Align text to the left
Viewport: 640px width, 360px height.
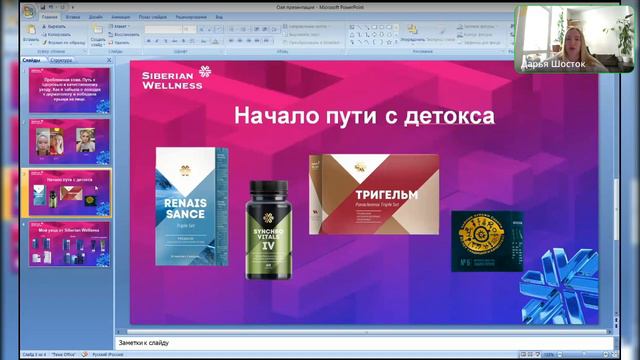231,41
